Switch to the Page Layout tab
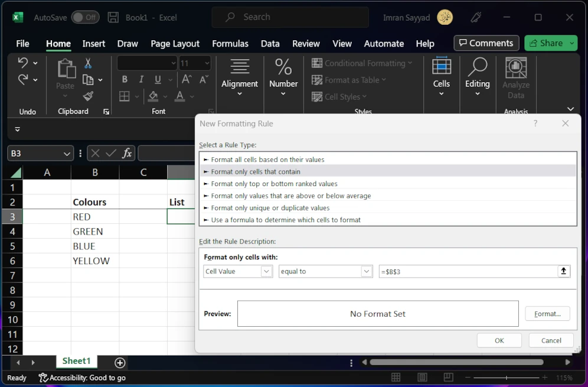The height and width of the screenshot is (387, 588). click(175, 44)
